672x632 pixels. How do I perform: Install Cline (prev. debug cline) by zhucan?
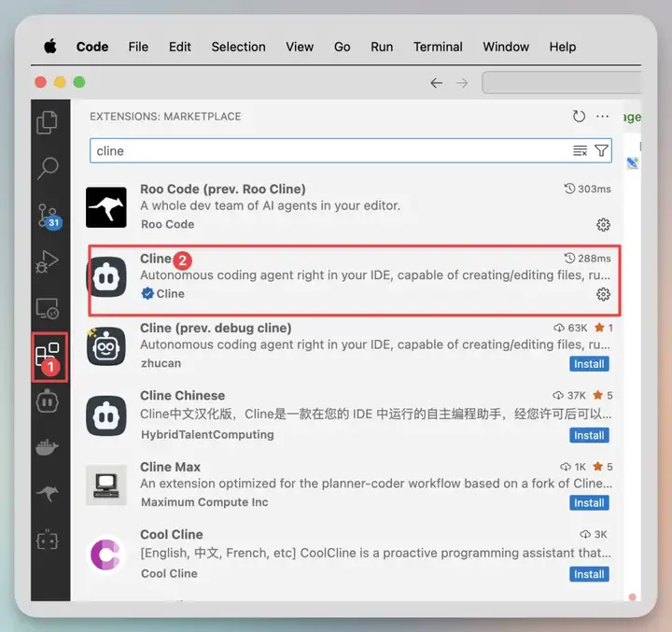(x=589, y=363)
